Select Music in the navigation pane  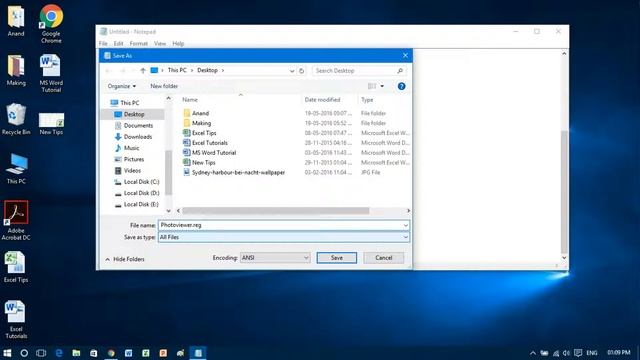coord(131,148)
